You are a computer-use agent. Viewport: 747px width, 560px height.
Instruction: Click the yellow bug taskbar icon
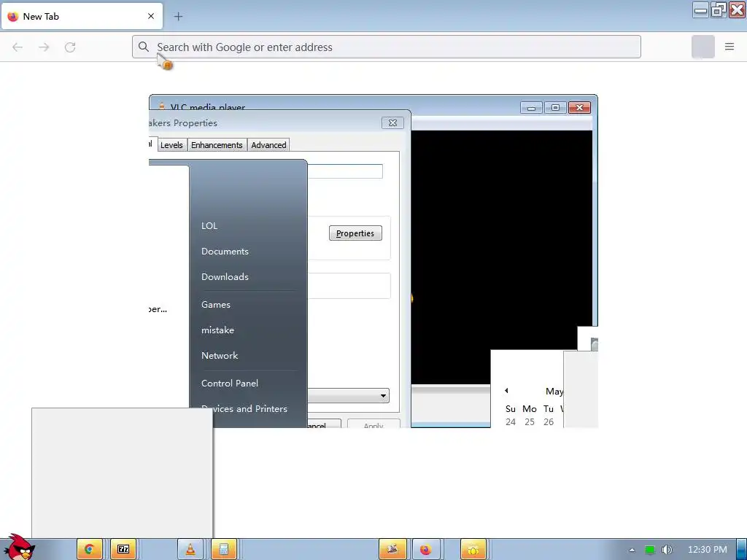pos(473,550)
